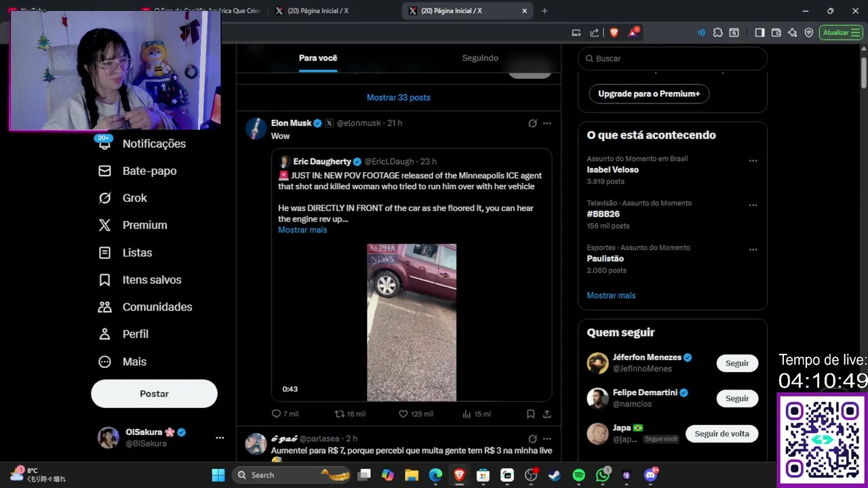Follow Felipe Demartini with Seguir
Screen dimensions: 868x488
(737, 399)
